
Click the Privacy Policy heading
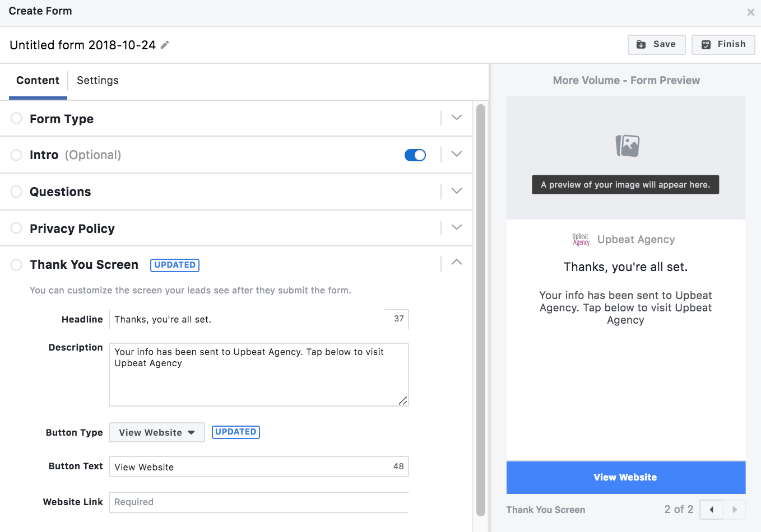click(72, 228)
